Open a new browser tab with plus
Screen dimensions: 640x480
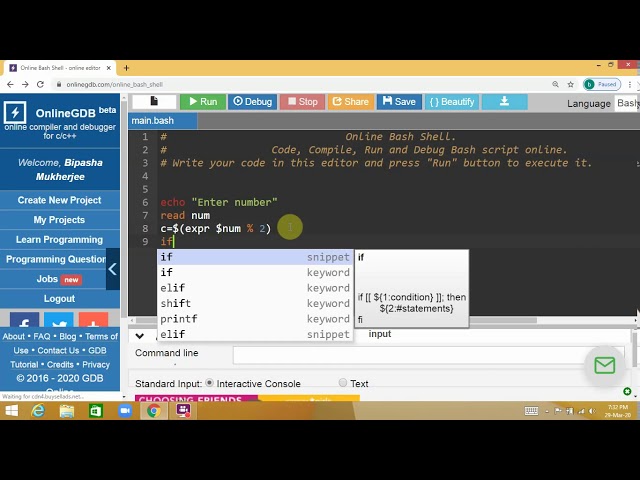coord(126,68)
